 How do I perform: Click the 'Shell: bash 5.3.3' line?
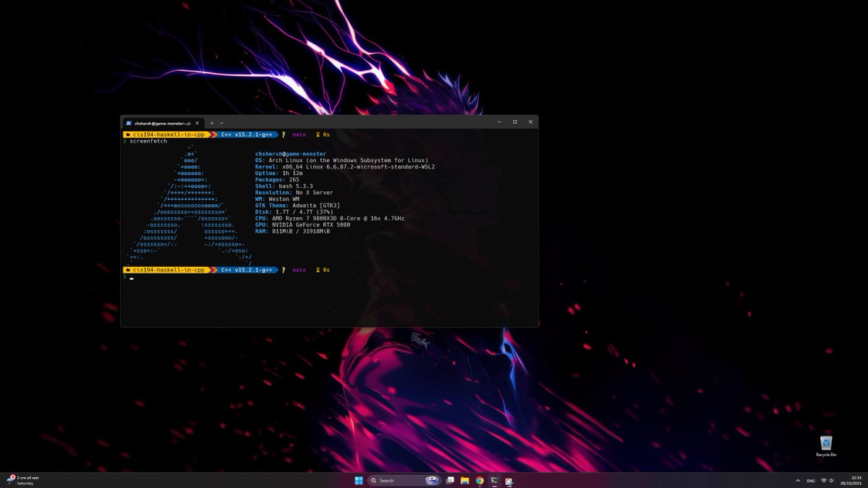(x=284, y=186)
